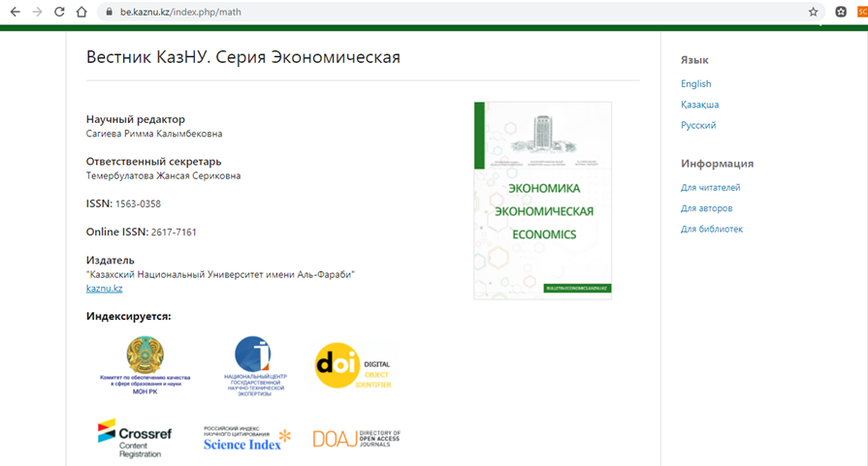Bookmark this page with star icon
The image size is (868, 466).
[x=814, y=12]
